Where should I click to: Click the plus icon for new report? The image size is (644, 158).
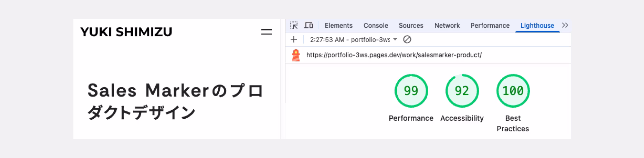[x=294, y=40]
